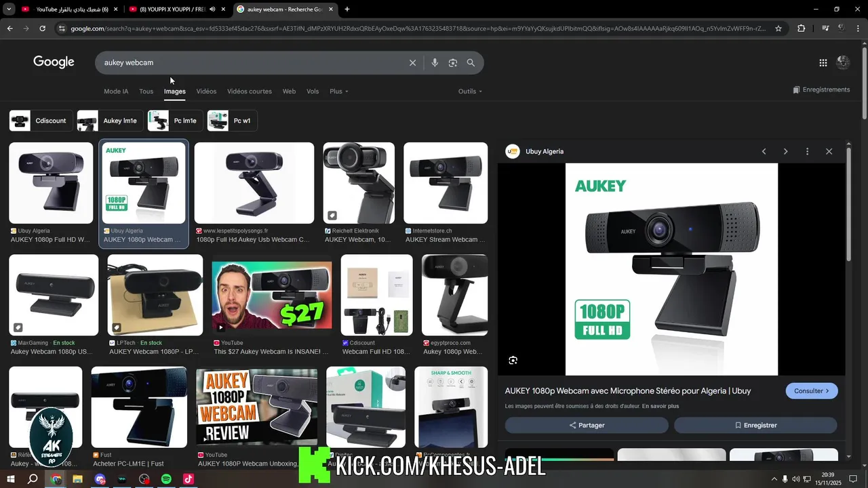Image resolution: width=868 pixels, height=488 pixels.
Task: Open Google Lens search by image icon
Action: pos(452,62)
